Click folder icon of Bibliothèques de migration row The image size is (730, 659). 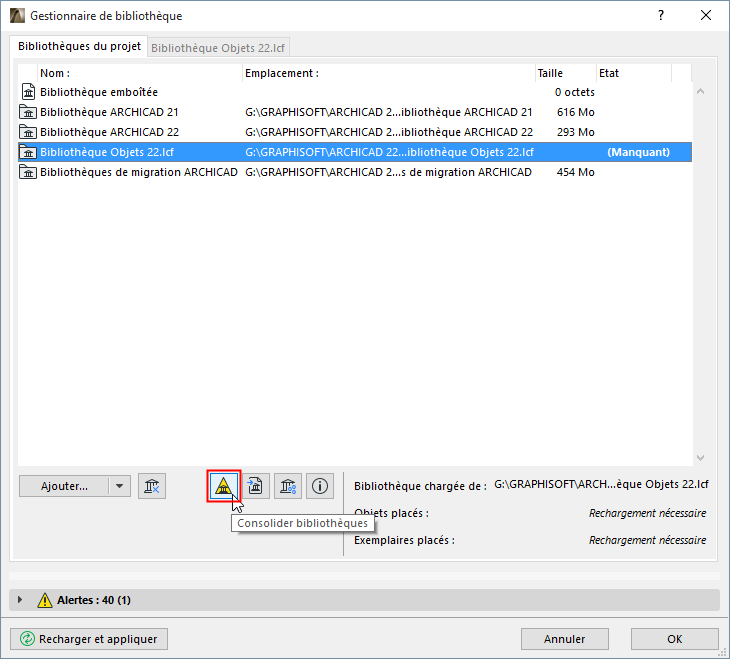pos(28,172)
